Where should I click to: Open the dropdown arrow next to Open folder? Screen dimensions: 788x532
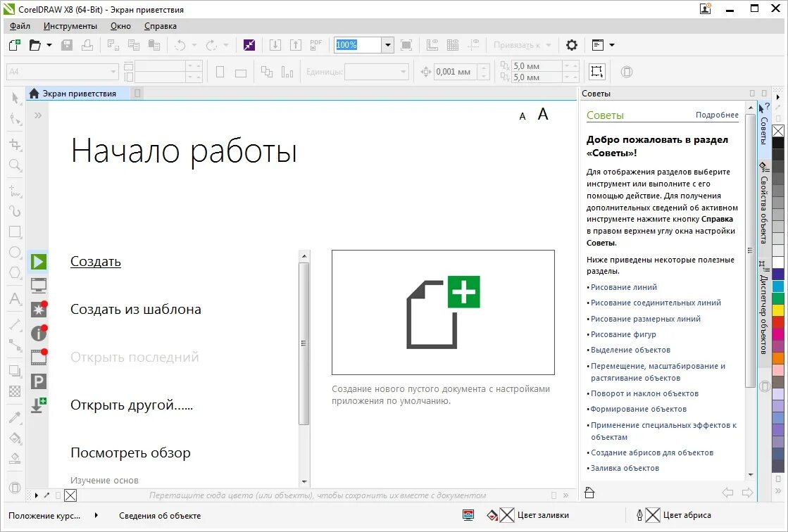[x=49, y=45]
